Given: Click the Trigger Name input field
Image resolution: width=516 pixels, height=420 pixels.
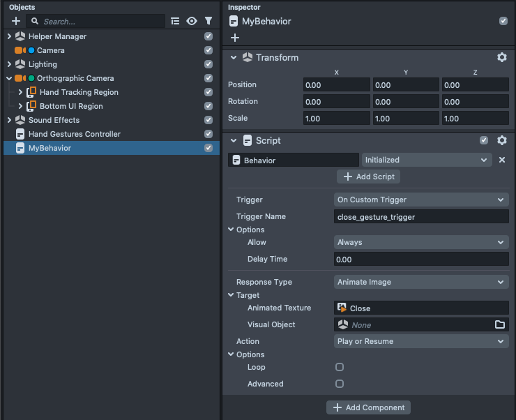Looking at the screenshot, I should 421,217.
